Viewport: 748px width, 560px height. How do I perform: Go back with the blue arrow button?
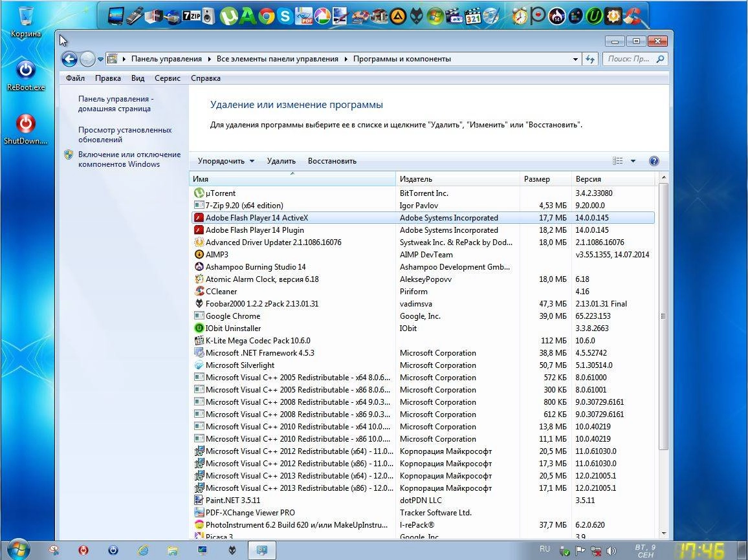[70, 59]
